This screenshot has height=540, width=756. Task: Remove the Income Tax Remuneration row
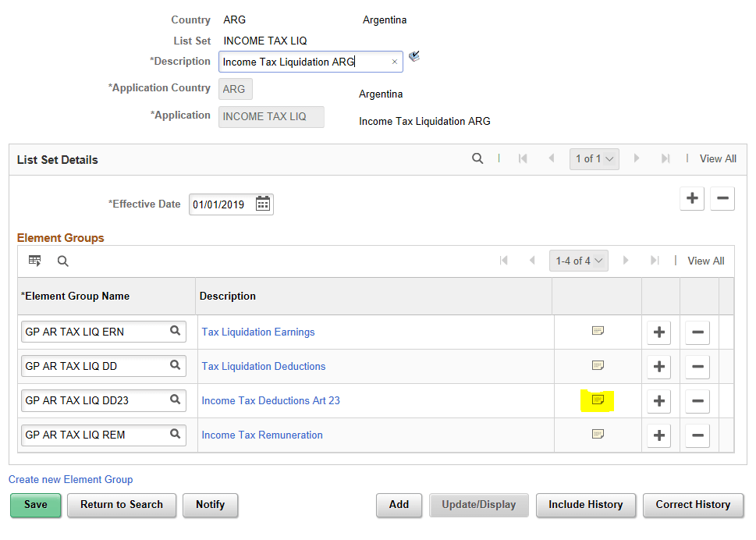pyautogui.click(x=697, y=435)
